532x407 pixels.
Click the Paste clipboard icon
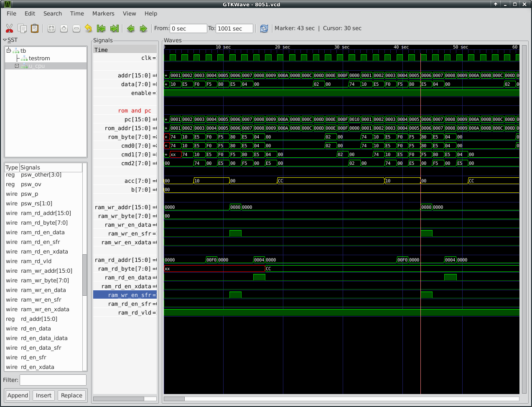tap(35, 28)
